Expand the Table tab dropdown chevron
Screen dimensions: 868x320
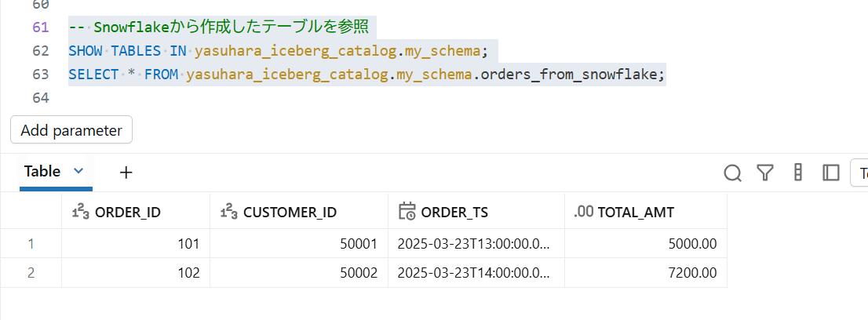tap(78, 171)
